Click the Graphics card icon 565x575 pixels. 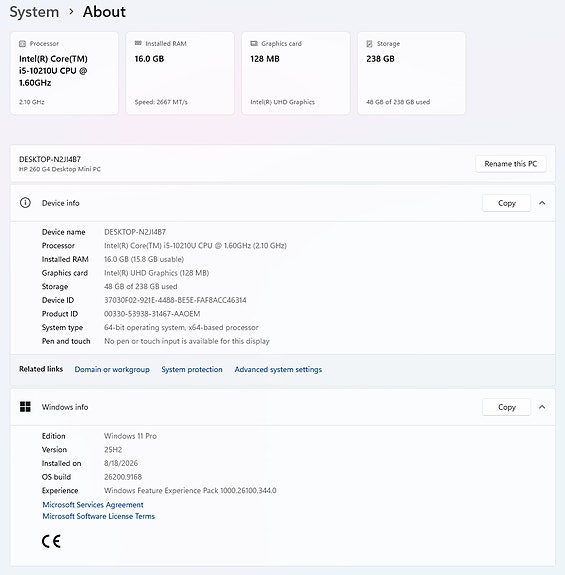pyautogui.click(x=254, y=43)
